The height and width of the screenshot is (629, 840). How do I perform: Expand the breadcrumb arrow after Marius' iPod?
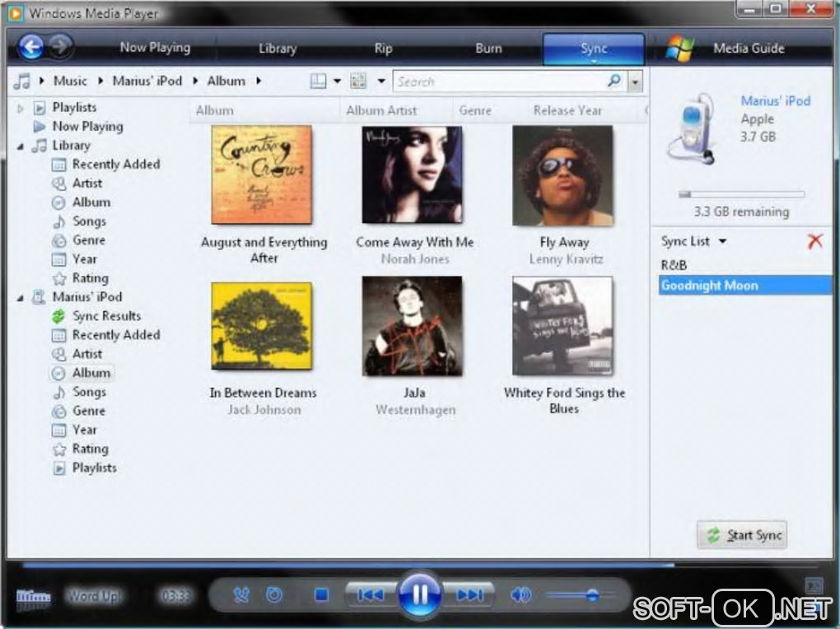tap(195, 81)
